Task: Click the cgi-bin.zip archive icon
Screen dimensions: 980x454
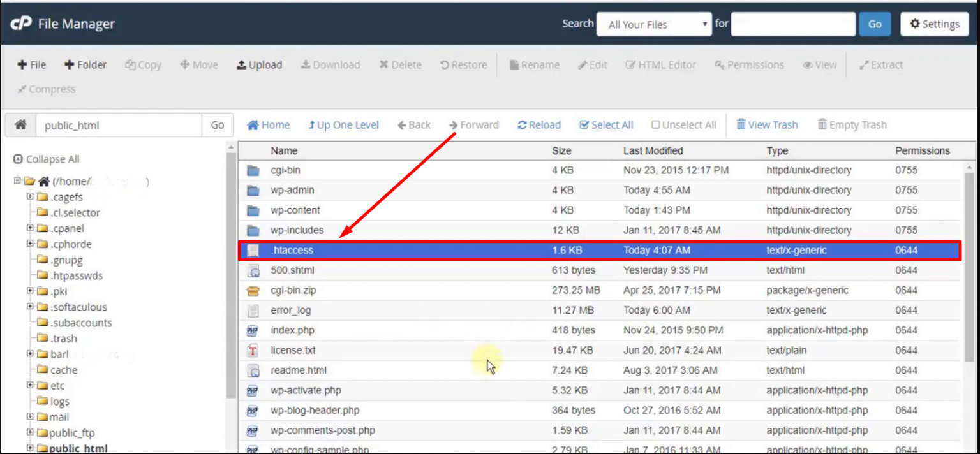Action: pyautogui.click(x=253, y=291)
